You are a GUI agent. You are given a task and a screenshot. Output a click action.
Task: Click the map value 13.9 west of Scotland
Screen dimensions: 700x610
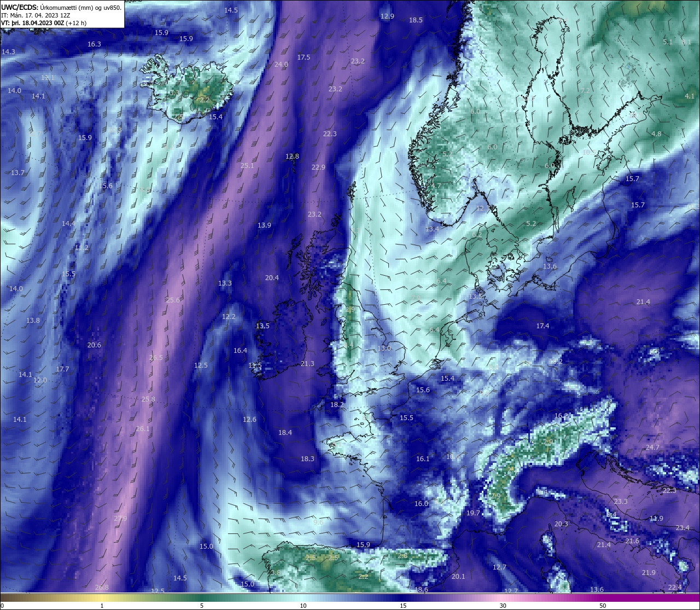click(264, 225)
